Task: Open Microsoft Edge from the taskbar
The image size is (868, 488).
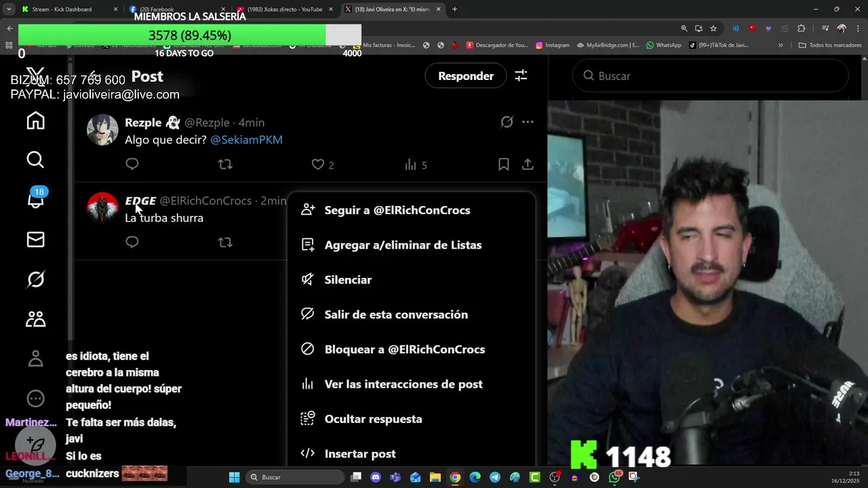Action: pos(475,477)
